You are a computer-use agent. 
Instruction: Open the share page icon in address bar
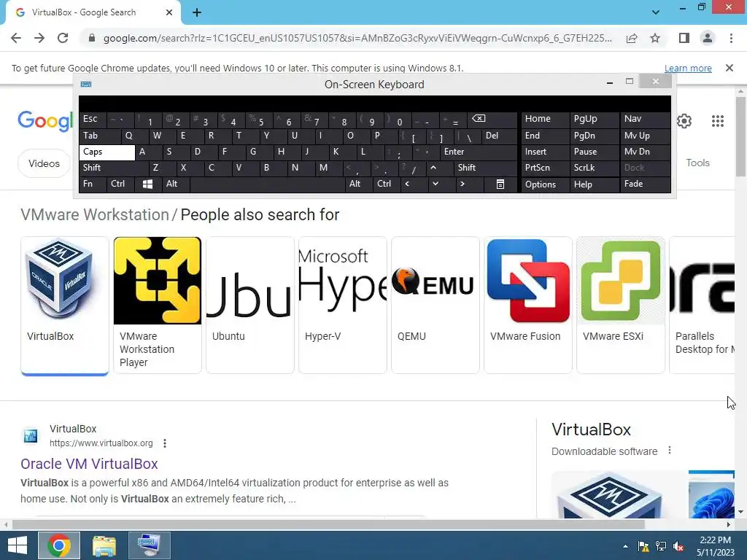tap(632, 38)
